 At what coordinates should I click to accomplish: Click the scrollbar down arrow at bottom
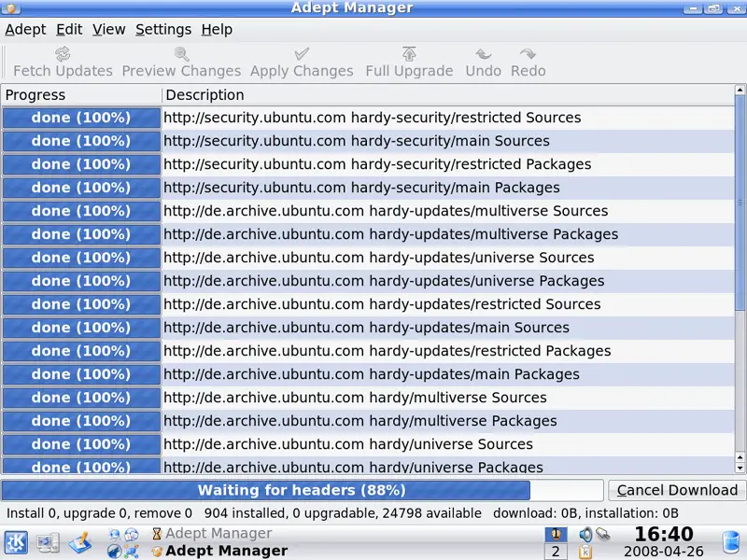coord(740,469)
